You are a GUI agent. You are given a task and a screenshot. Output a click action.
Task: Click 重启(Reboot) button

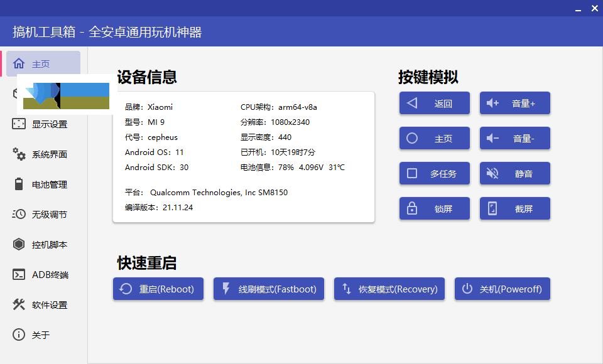[x=158, y=289]
